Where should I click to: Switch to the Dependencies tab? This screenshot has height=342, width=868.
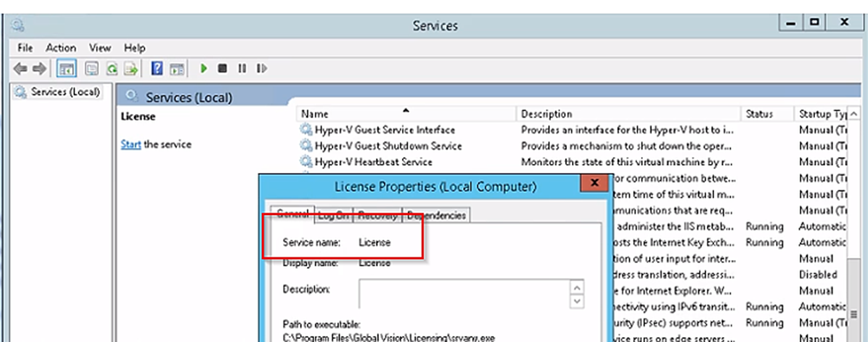435,215
